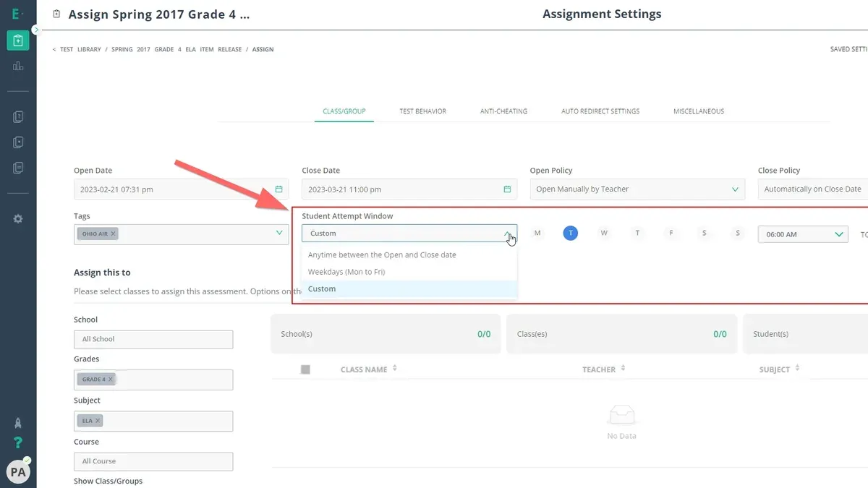Image resolution: width=868 pixels, height=488 pixels.
Task: Select Anytime between the Open and Close date
Action: coord(409,255)
